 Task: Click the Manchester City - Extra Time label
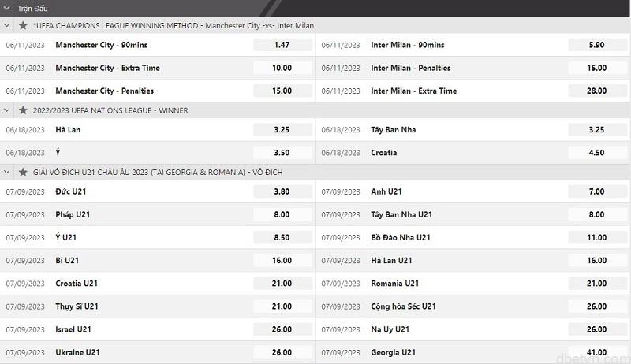click(107, 68)
